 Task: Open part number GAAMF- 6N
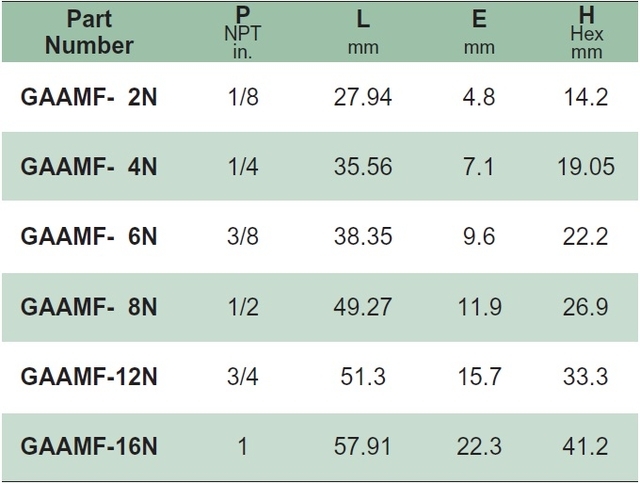pos(89,236)
